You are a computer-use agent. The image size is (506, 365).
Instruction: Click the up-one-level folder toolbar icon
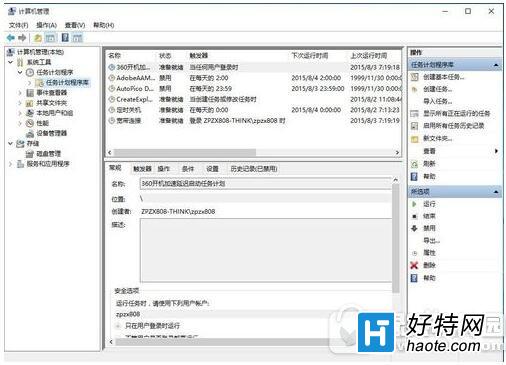click(x=38, y=38)
